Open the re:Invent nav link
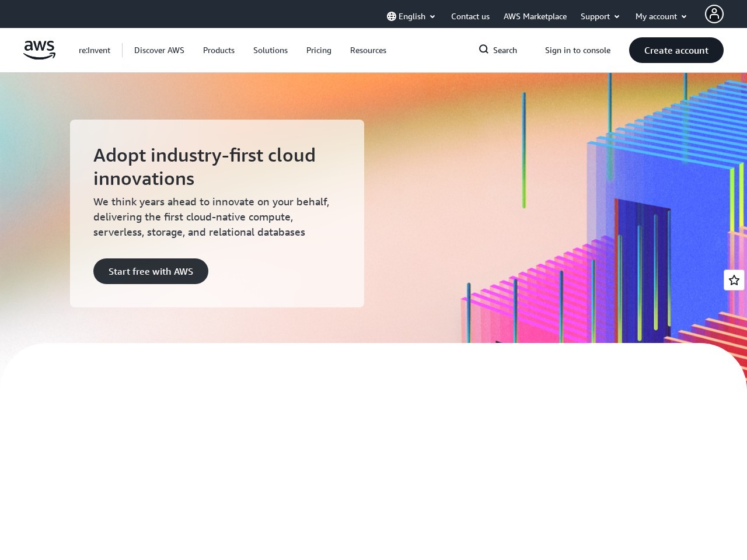The width and height of the screenshot is (747, 560). 95,50
